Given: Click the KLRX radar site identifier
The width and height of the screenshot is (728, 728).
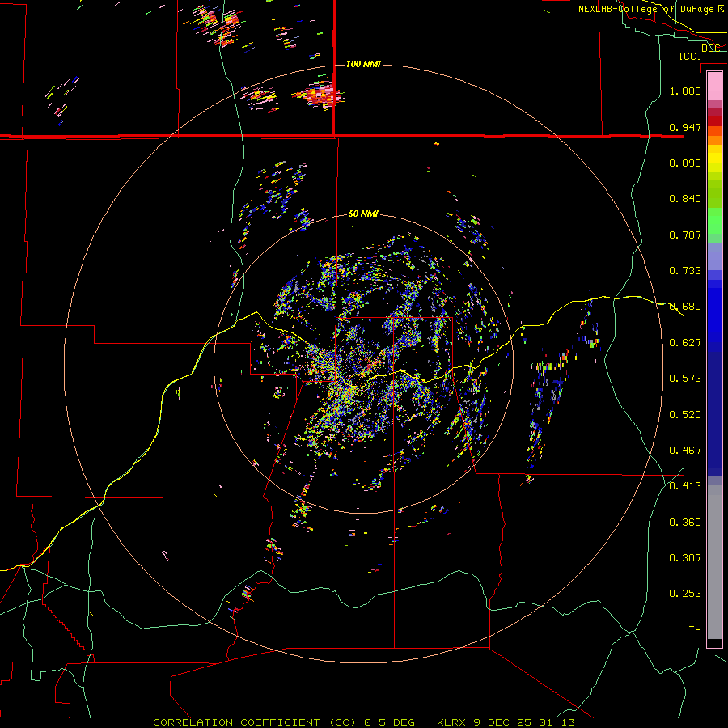Looking at the screenshot, I should coord(451,722).
